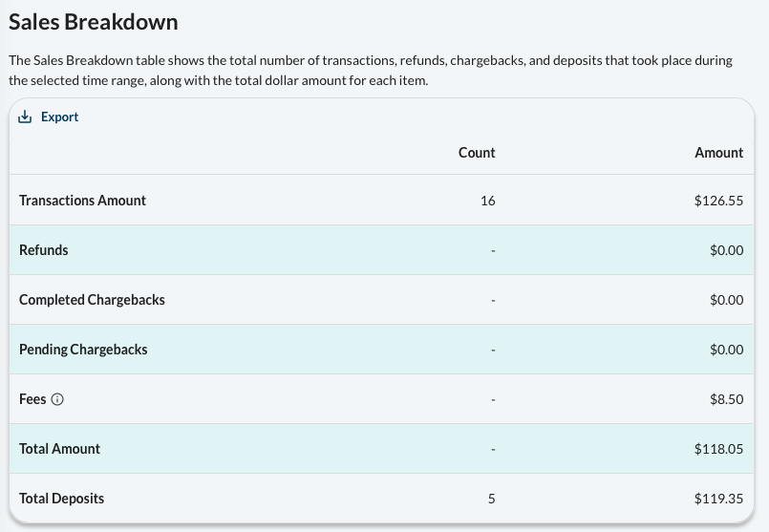Click the Fees row label

coord(32,399)
